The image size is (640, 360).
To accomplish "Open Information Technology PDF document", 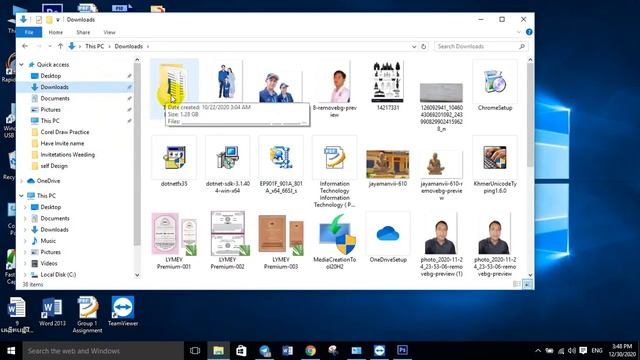I will point(334,172).
